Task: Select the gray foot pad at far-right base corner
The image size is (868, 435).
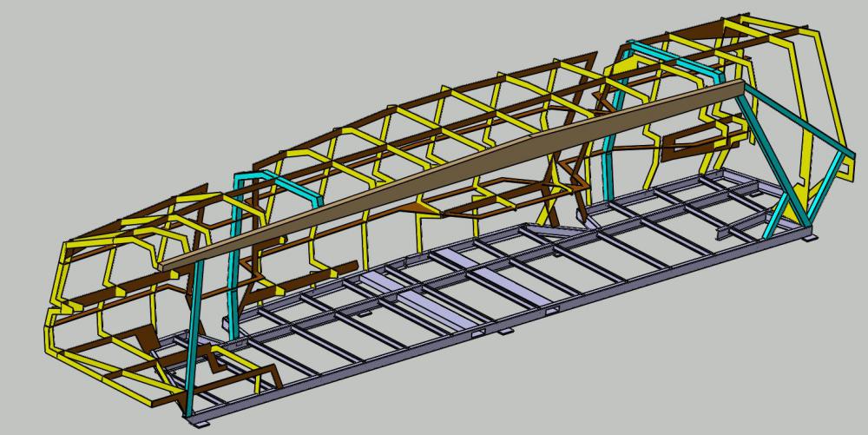Action: [x=811, y=236]
